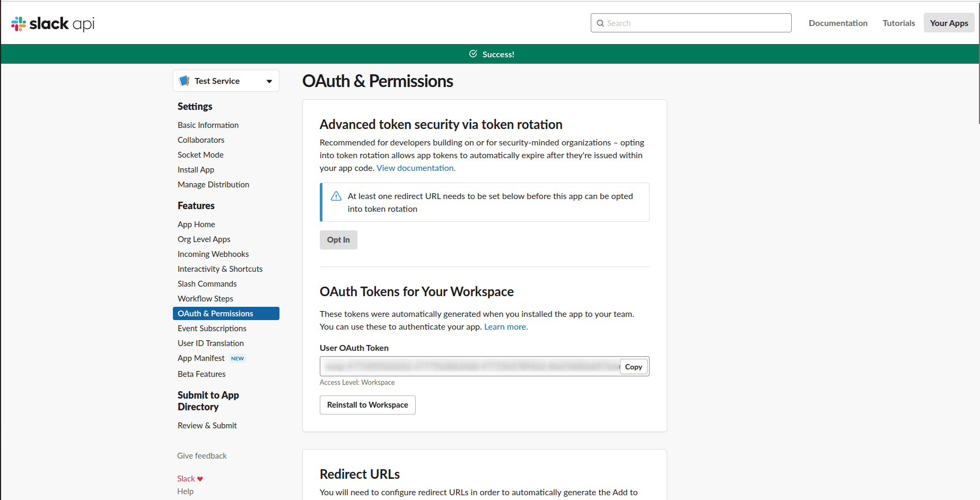This screenshot has width=980, height=500.
Task: Open Socket Mode settings
Action: point(200,155)
